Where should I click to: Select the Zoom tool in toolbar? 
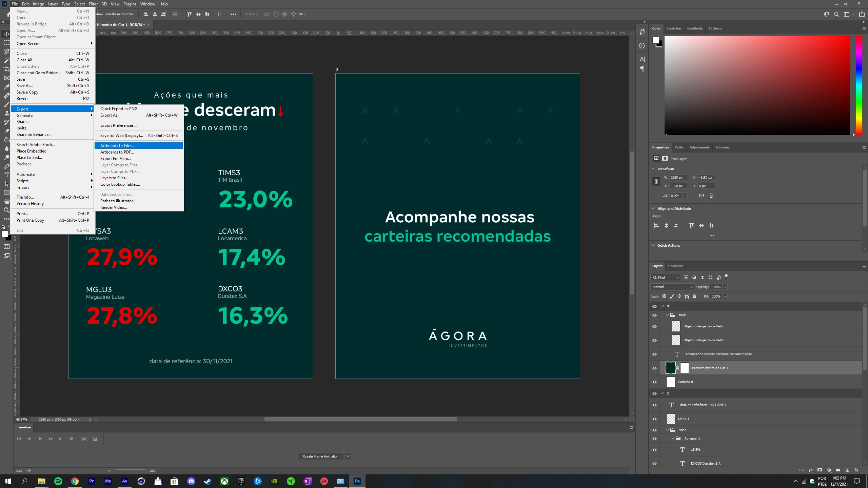click(6, 210)
